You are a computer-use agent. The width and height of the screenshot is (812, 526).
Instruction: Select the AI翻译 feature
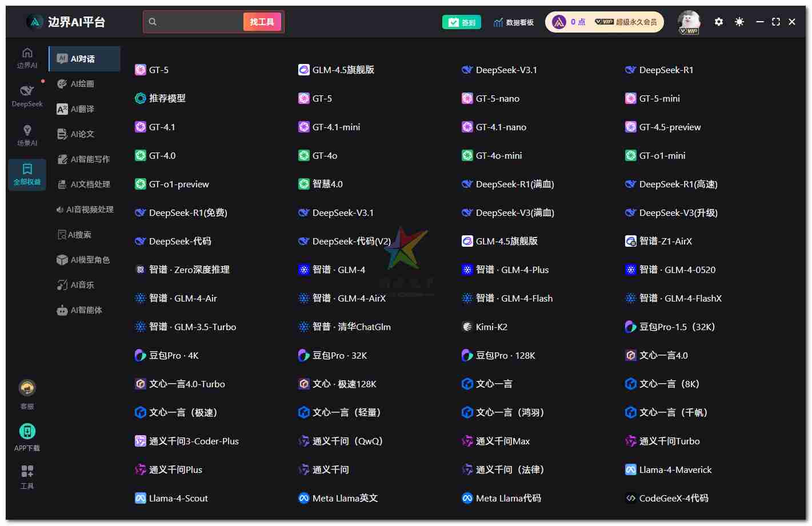[81, 109]
